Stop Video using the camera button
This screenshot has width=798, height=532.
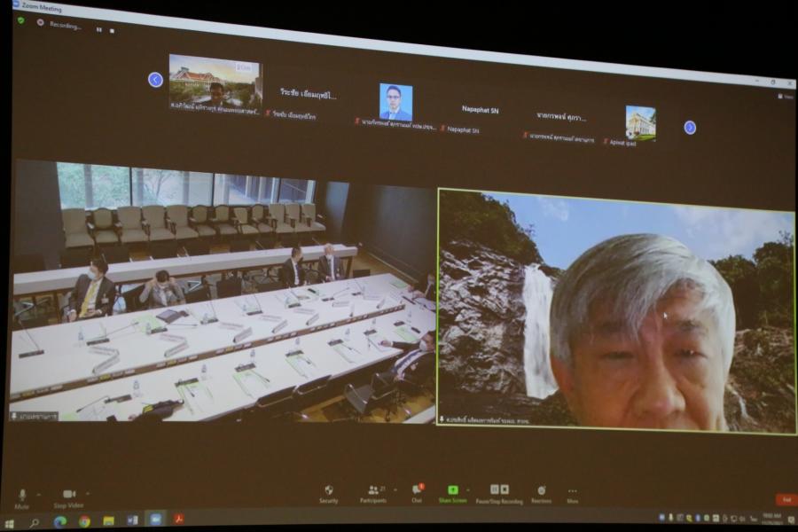point(69,494)
